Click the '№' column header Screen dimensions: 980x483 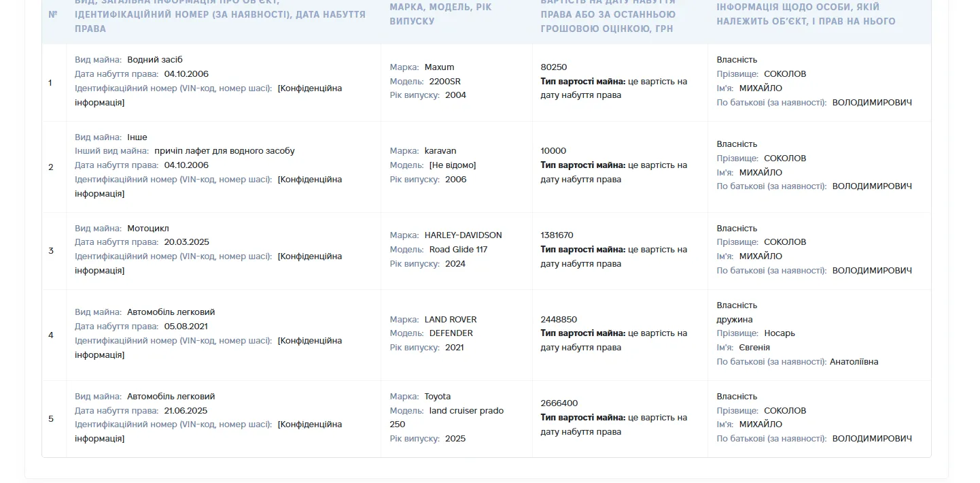53,15
